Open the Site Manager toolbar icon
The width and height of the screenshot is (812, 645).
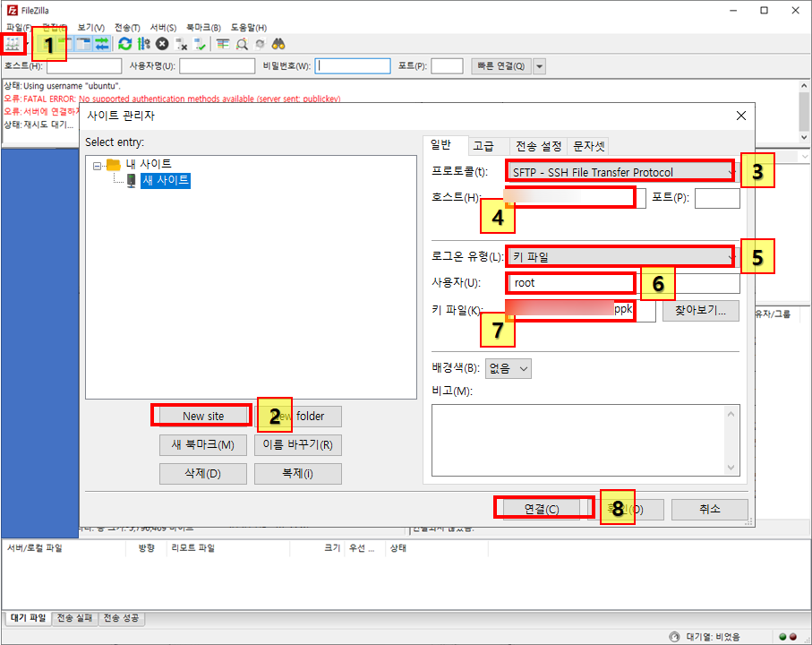point(13,44)
